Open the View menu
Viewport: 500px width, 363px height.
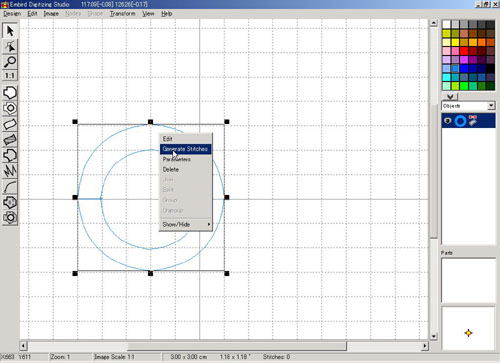(148, 14)
